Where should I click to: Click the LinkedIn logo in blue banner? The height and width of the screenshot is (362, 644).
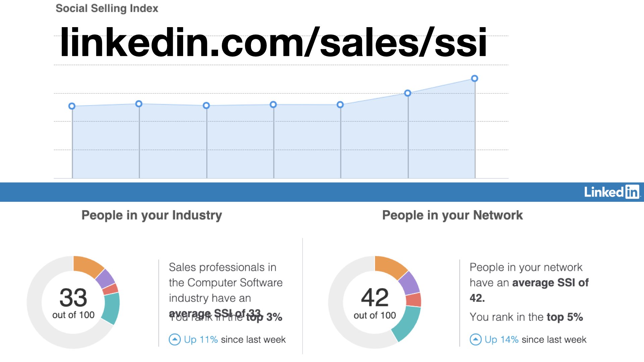coord(611,192)
